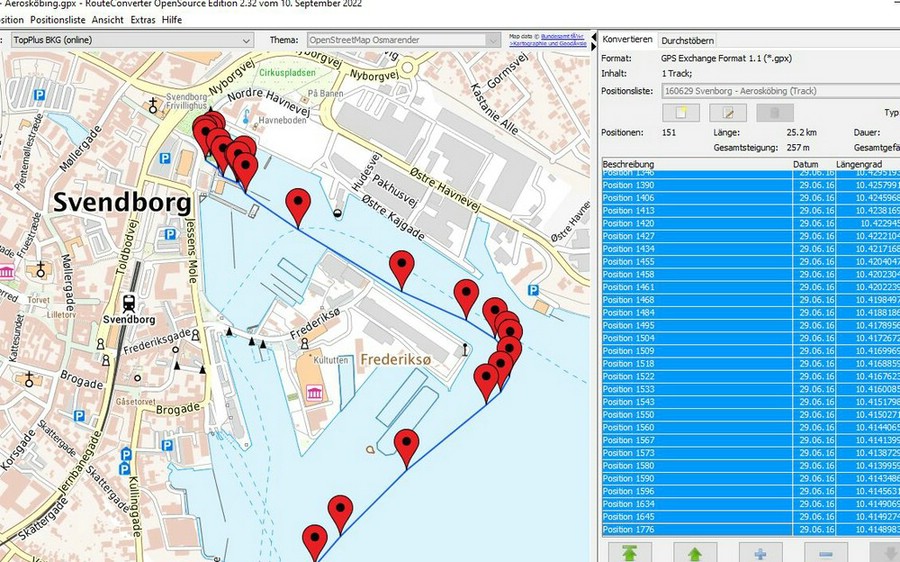The height and width of the screenshot is (562, 900).
Task: Click the minus remove position button
Action: pos(825,552)
